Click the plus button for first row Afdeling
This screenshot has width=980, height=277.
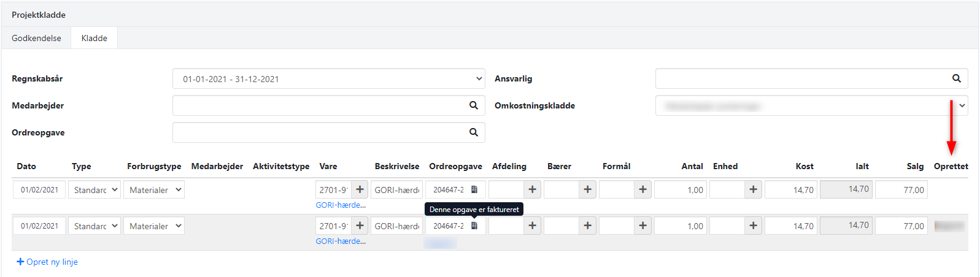[x=532, y=190]
